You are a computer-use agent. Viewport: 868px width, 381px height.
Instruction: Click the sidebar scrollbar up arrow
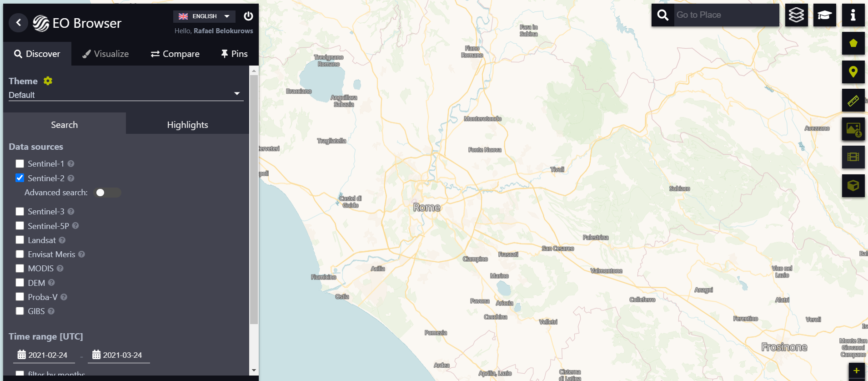coord(254,71)
